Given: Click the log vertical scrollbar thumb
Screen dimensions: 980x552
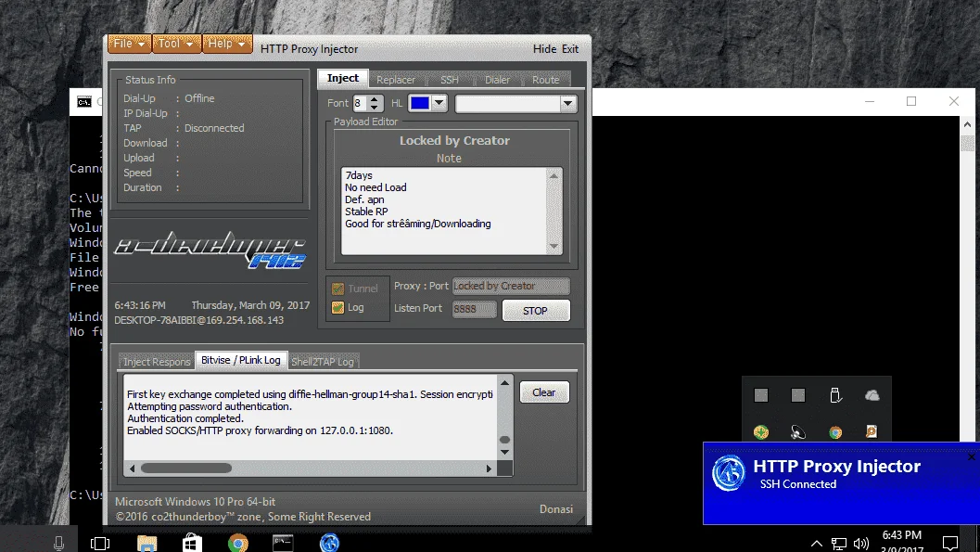Looking at the screenshot, I should point(505,440).
